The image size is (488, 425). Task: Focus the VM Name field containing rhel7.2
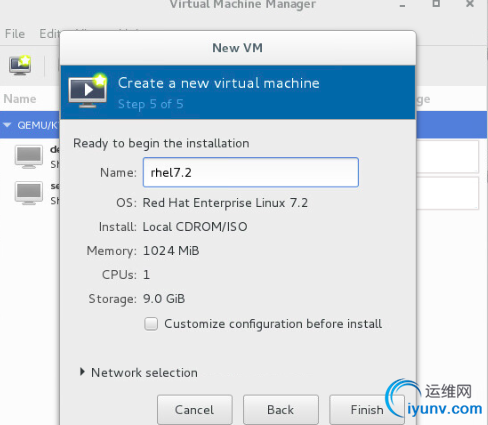click(251, 172)
